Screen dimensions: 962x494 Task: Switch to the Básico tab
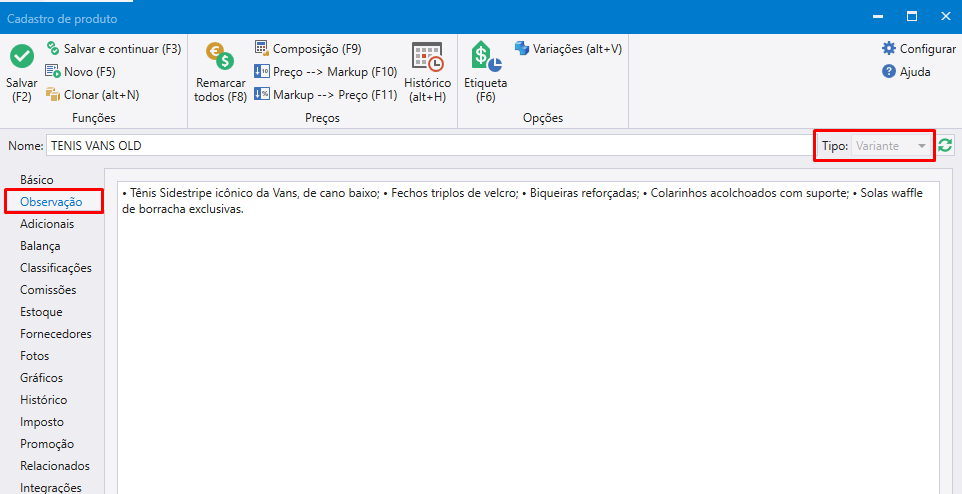pyautogui.click(x=37, y=180)
